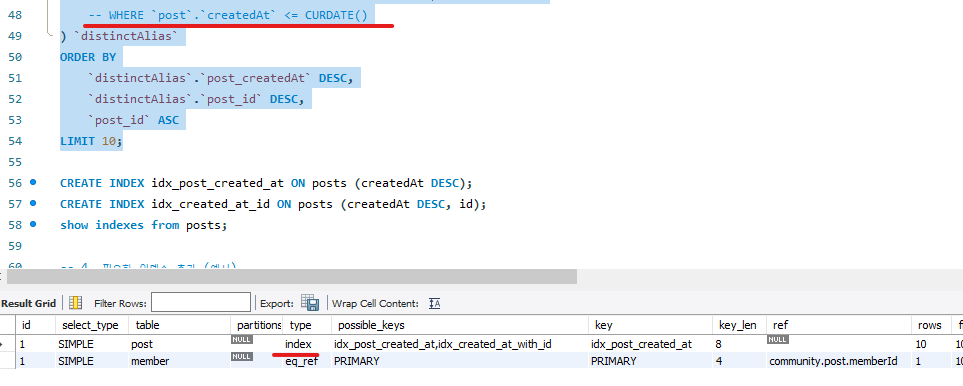Click the horizontal scrollbar of the SQL editor
The width and height of the screenshot is (963, 386).
coord(292,277)
